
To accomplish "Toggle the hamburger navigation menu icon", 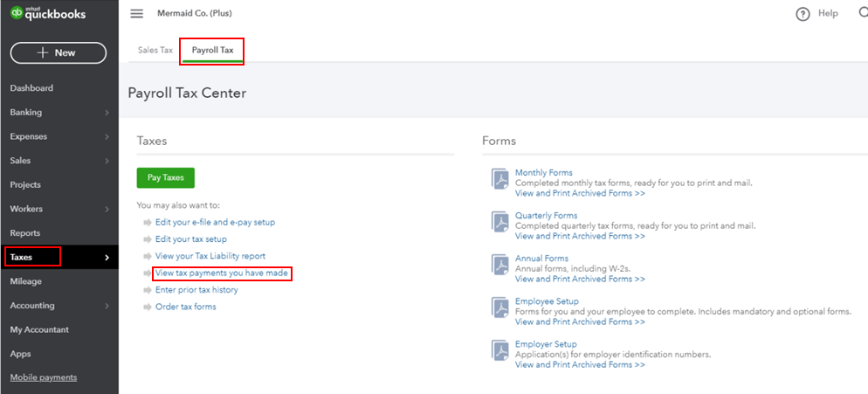I will point(137,14).
